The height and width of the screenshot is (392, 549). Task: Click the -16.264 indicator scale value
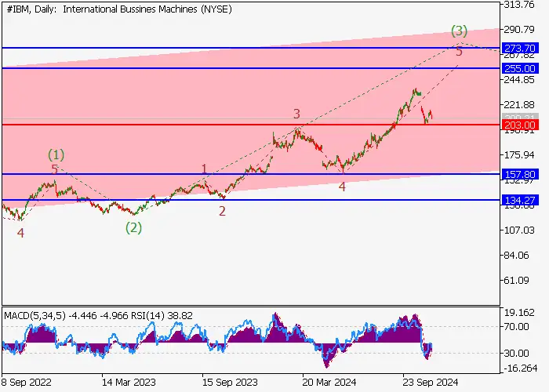(520, 368)
